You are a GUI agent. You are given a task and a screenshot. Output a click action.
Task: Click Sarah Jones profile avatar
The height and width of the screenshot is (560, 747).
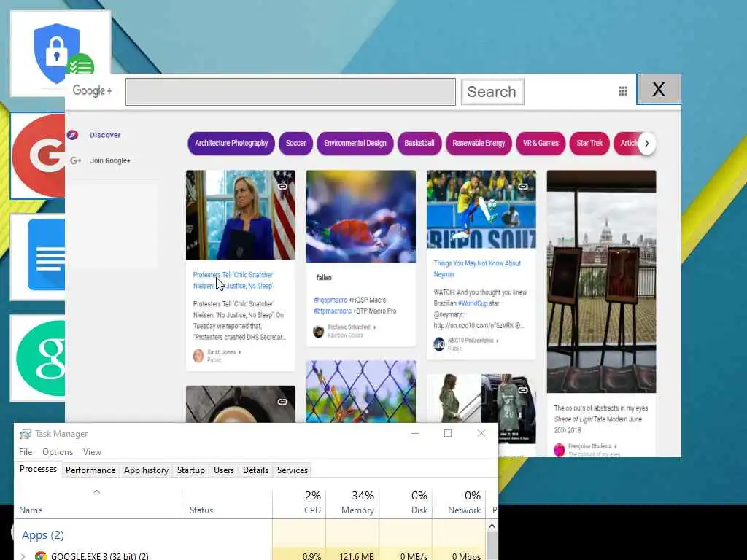[198, 356]
